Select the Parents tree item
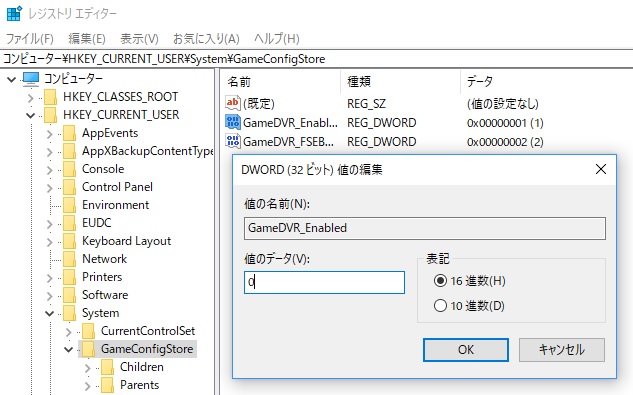 tap(139, 385)
